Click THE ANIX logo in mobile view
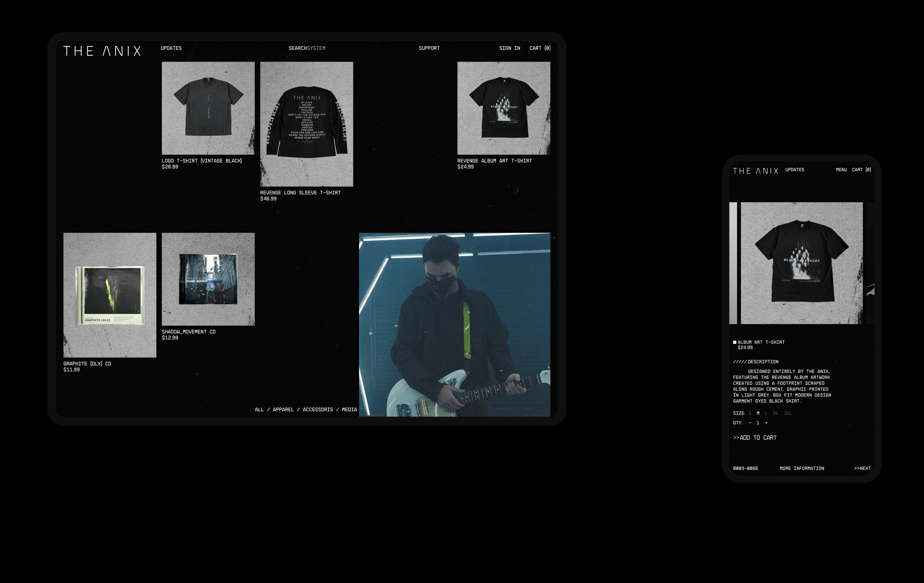Viewport: 924px width, 583px height. point(755,171)
